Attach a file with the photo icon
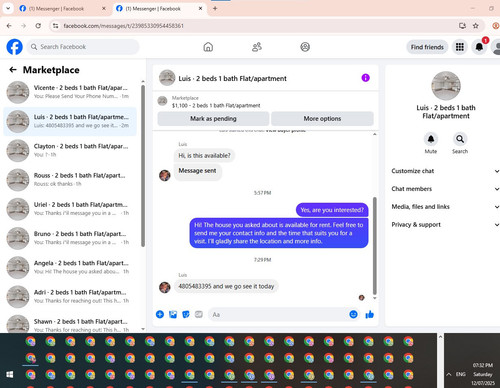 tap(173, 314)
